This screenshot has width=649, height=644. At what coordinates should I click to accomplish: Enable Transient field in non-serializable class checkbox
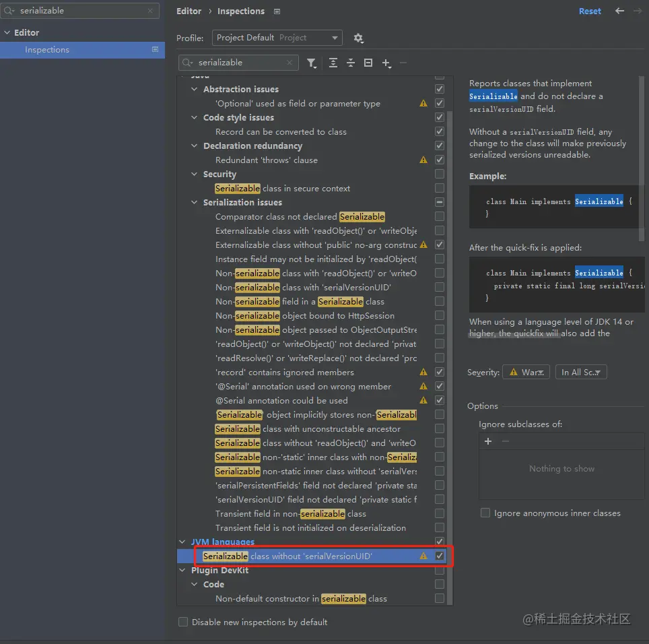[x=440, y=513]
